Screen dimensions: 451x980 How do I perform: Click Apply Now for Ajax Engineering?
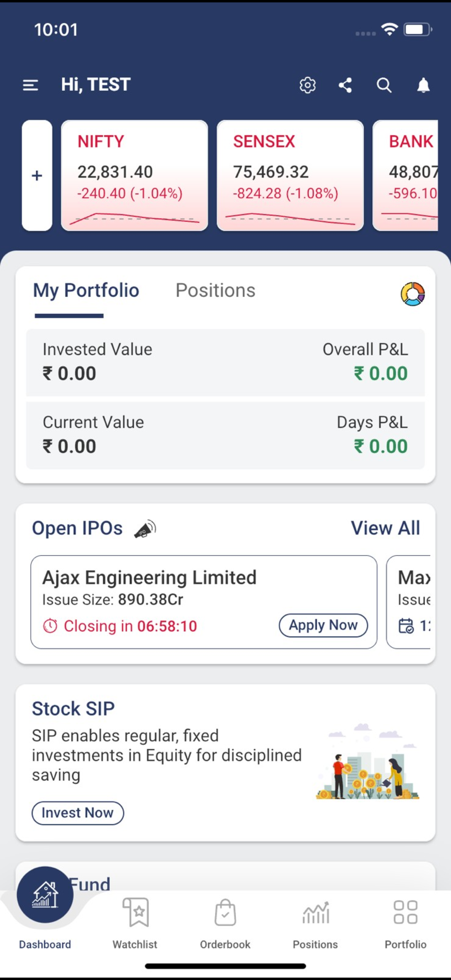[323, 625]
